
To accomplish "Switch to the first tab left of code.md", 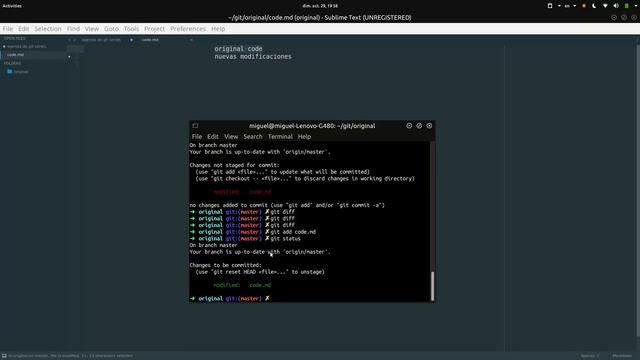I will point(101,40).
